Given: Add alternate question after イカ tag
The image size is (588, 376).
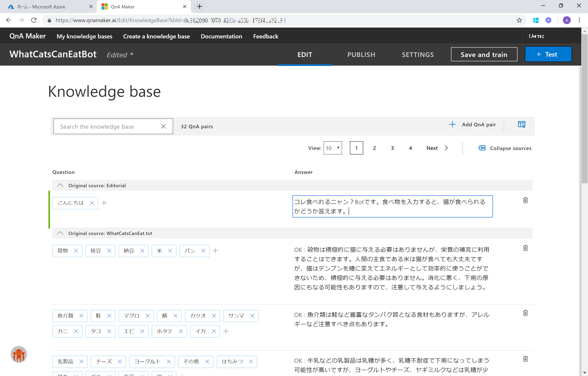Looking at the screenshot, I should 226,331.
